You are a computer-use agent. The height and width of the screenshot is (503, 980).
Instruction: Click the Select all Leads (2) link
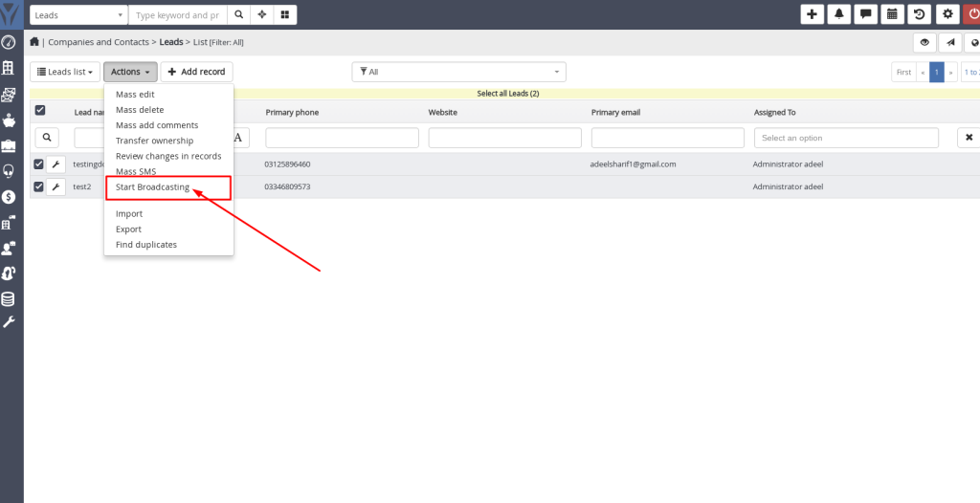point(507,94)
